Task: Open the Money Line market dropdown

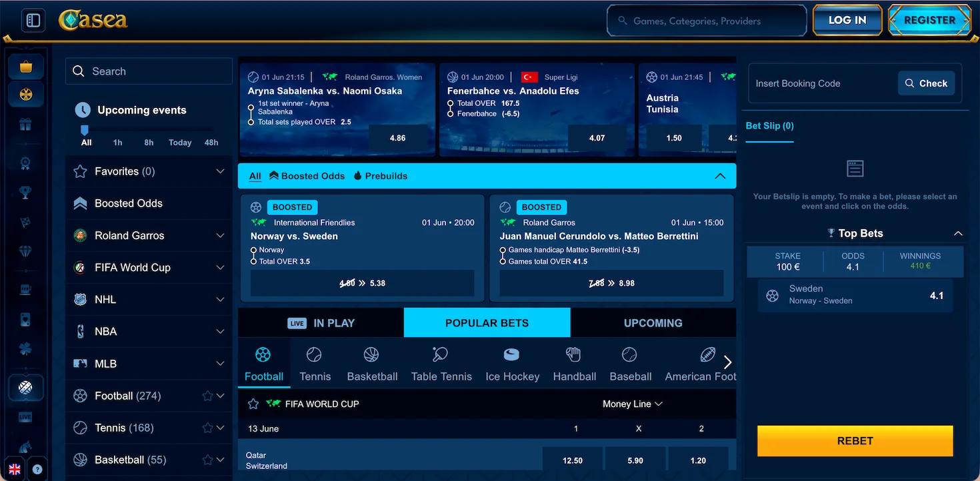Action: (x=633, y=404)
